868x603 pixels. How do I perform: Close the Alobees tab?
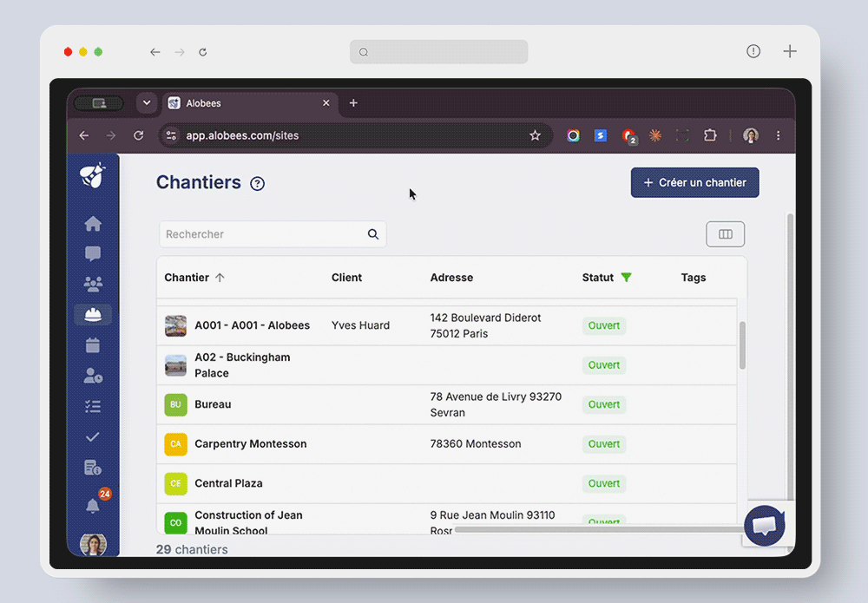pos(326,103)
